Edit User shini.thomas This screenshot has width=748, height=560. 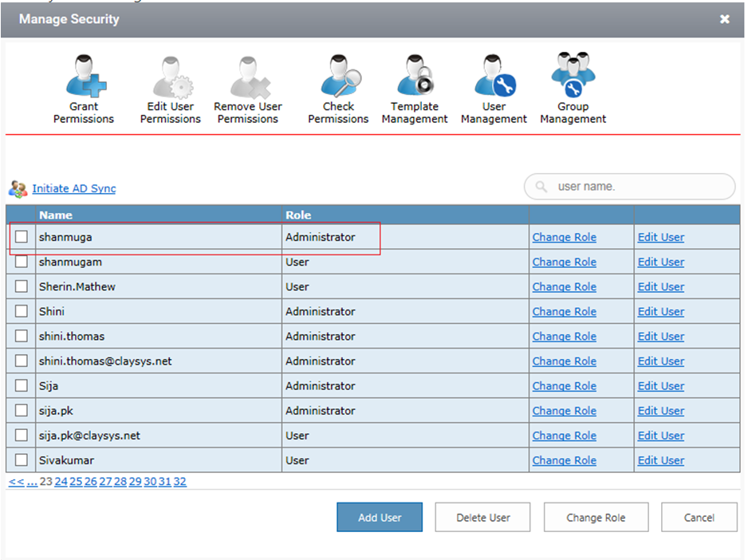[661, 337]
